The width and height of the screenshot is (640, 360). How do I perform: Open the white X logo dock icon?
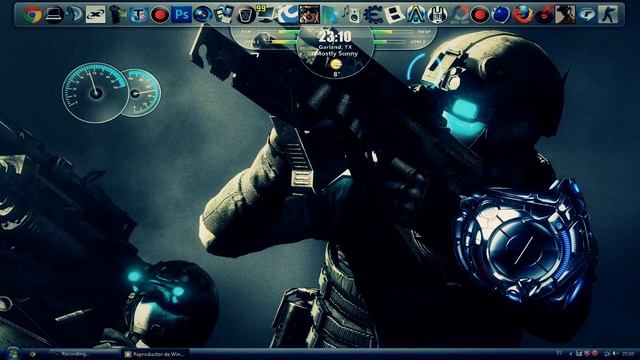pyautogui.click(x=96, y=15)
